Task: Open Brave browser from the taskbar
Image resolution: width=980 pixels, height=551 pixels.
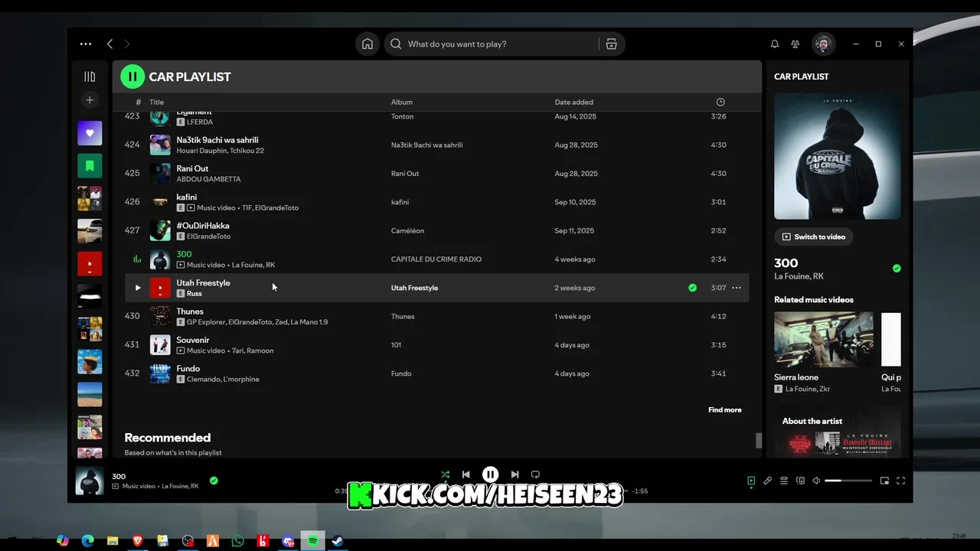Action: click(x=138, y=541)
